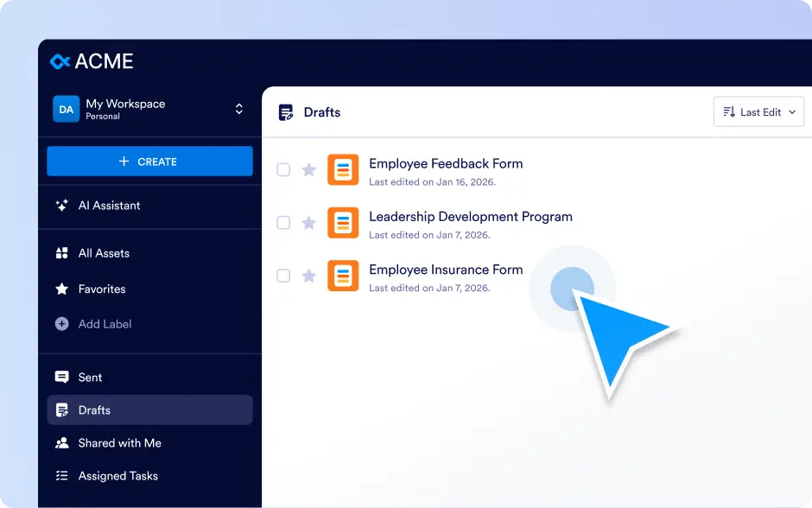The width and height of the screenshot is (812, 508).
Task: Star the Leadership Development Program
Action: pos(308,222)
